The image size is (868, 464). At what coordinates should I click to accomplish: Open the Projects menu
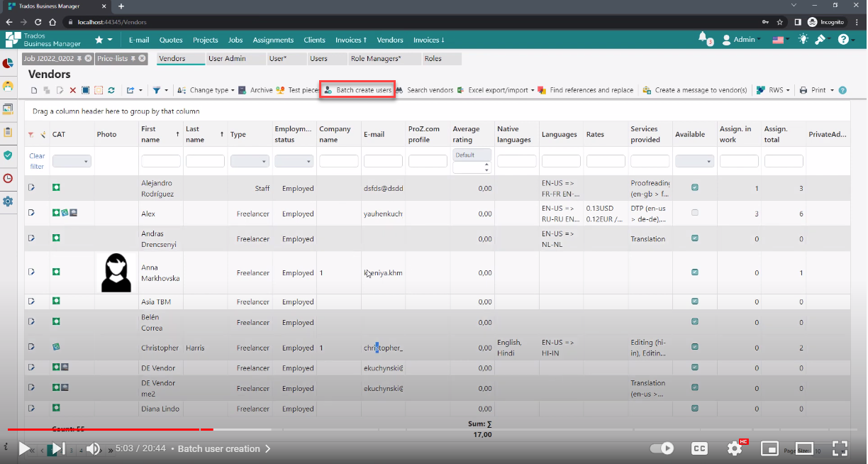[x=206, y=40]
